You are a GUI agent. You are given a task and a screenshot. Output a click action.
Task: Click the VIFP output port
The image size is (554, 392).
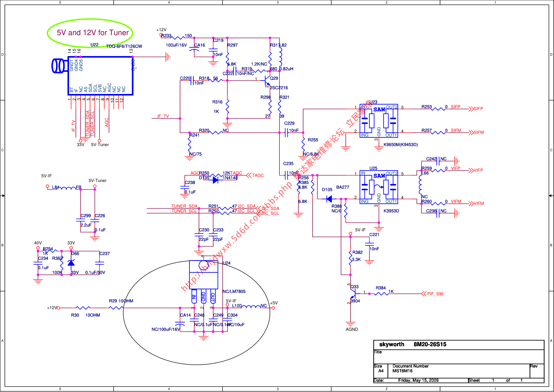coord(476,171)
